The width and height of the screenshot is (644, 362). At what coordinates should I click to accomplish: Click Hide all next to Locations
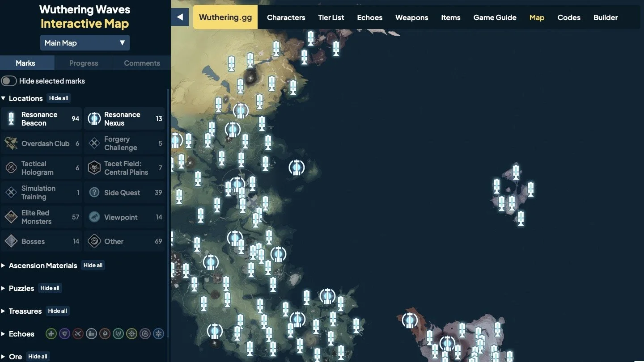click(59, 98)
